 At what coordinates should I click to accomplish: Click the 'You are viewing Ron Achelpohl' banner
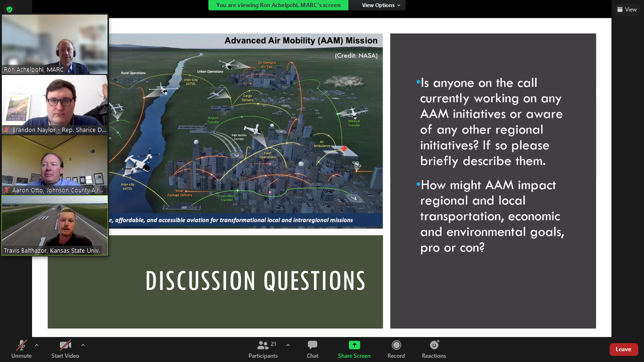tap(279, 5)
